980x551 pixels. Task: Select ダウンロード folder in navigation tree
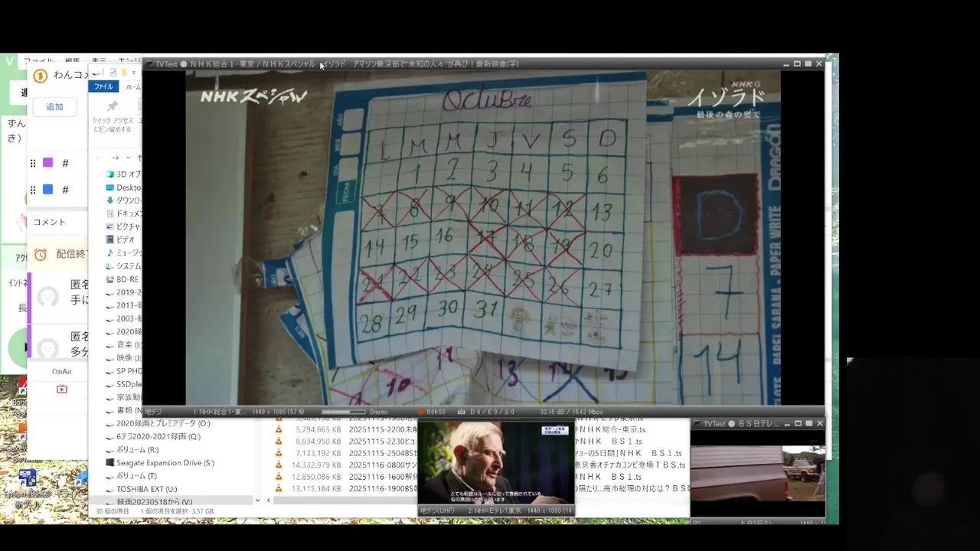tap(122, 201)
